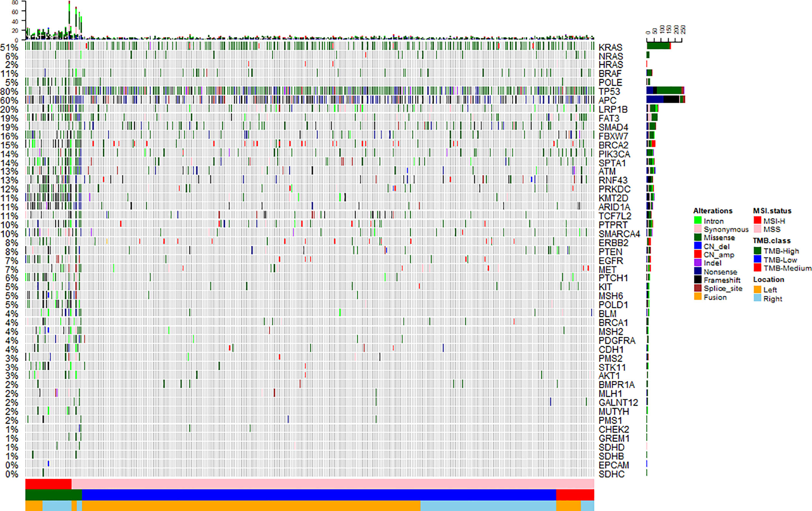812x511 pixels.
Task: Click the KRAS gene label
Action: [x=610, y=47]
